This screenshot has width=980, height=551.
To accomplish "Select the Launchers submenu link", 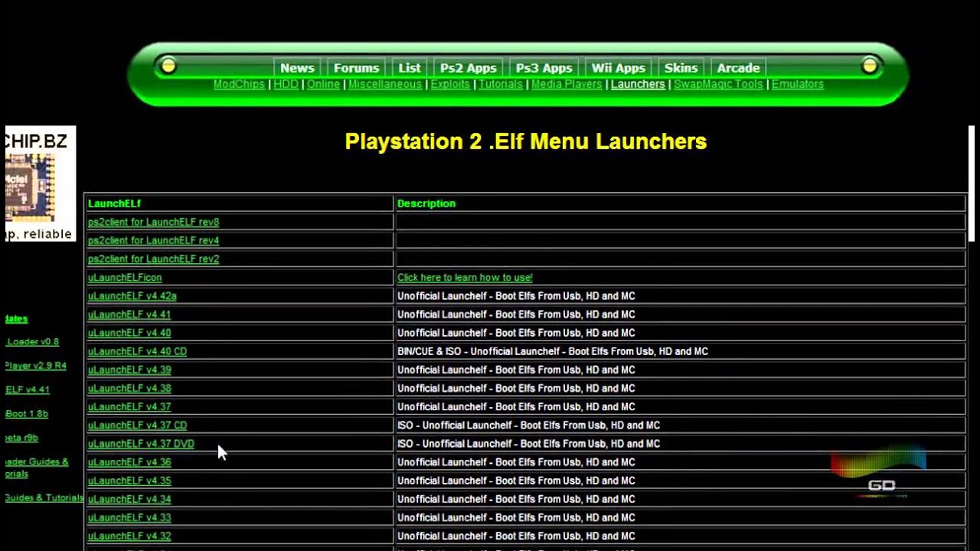I will pos(638,84).
